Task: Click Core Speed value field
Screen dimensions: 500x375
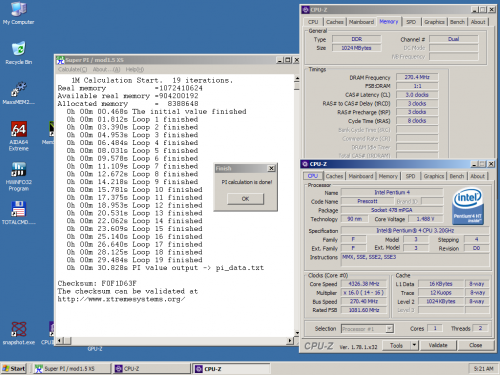Action: pyautogui.click(x=364, y=284)
